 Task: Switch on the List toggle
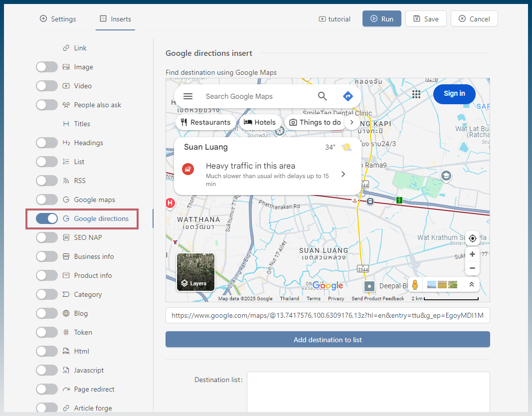click(47, 162)
